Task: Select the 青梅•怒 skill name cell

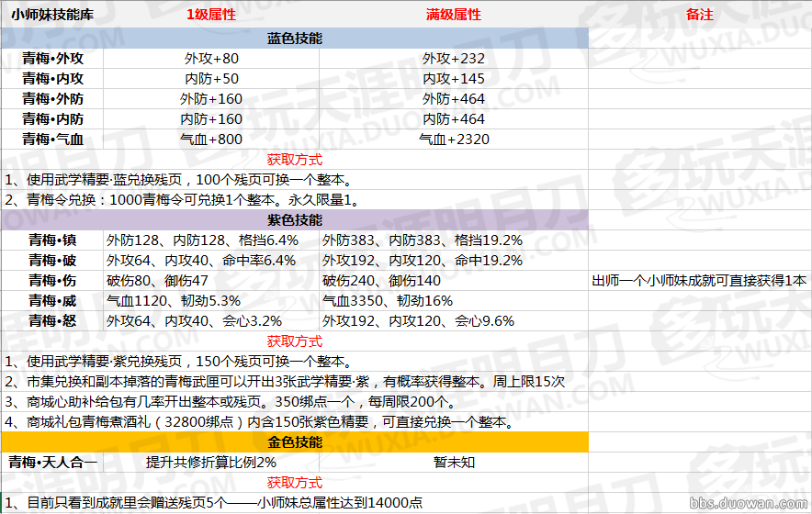Action: click(52, 321)
